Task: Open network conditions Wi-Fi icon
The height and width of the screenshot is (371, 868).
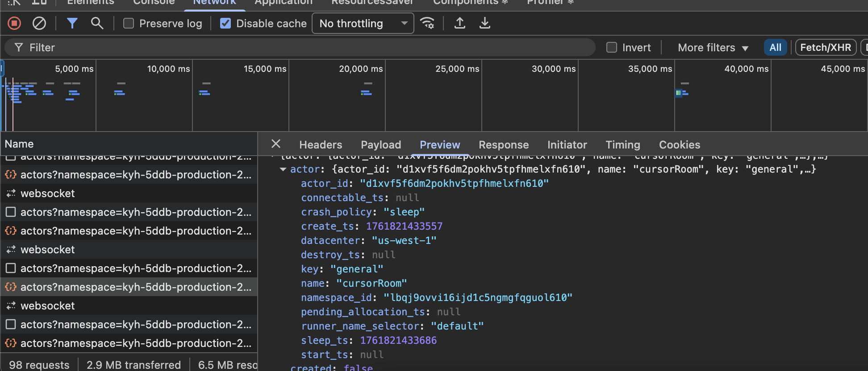Action: tap(427, 23)
